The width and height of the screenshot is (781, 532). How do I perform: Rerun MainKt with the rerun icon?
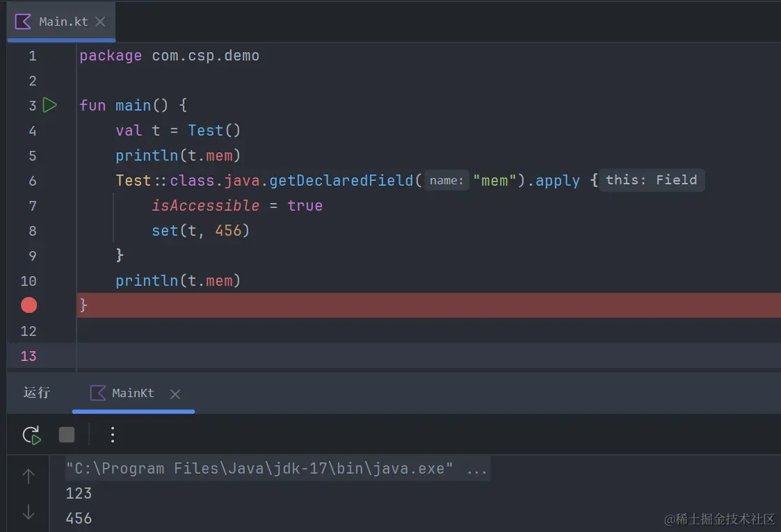pos(32,435)
